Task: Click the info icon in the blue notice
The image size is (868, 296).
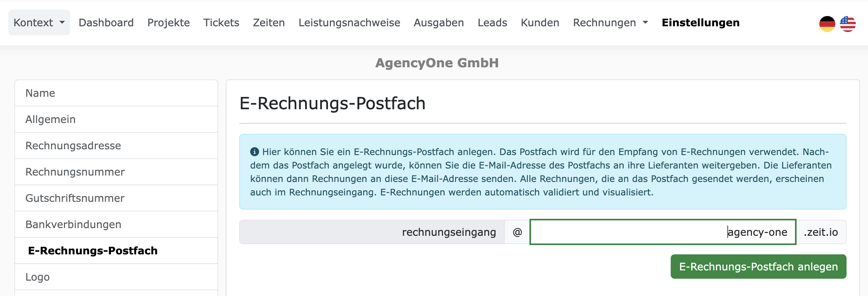Action: pos(254,152)
